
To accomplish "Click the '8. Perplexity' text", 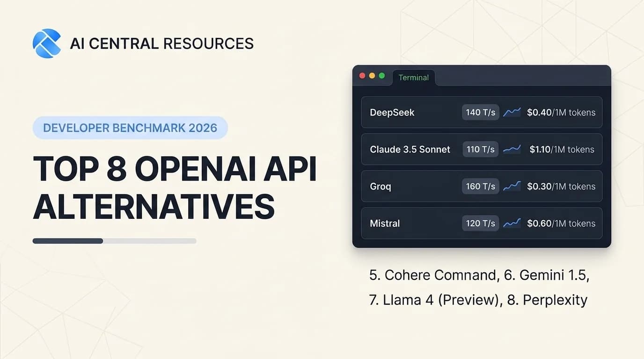I will tap(547, 300).
